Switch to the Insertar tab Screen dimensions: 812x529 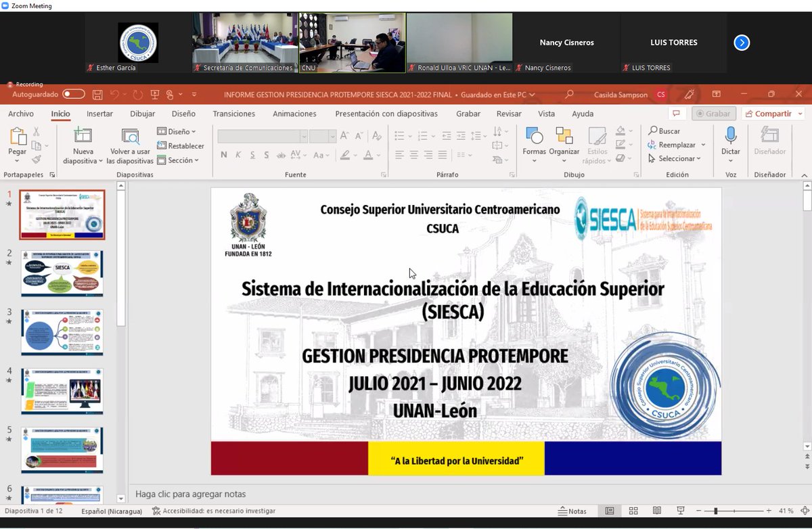100,114
